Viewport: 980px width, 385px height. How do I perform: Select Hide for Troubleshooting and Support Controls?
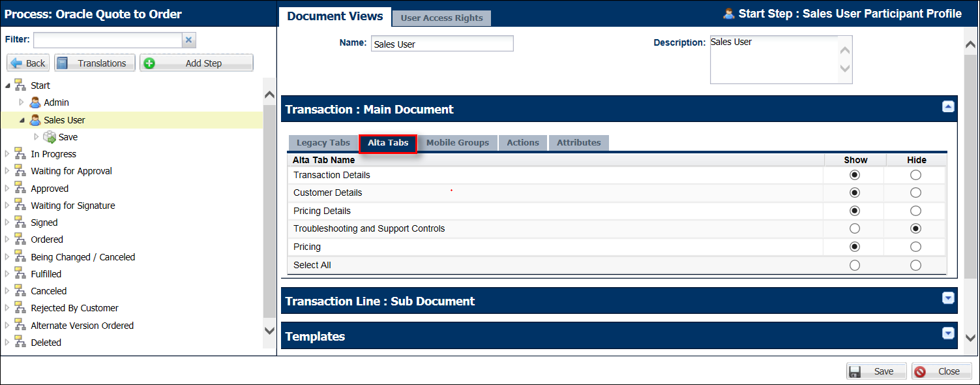[x=915, y=228]
